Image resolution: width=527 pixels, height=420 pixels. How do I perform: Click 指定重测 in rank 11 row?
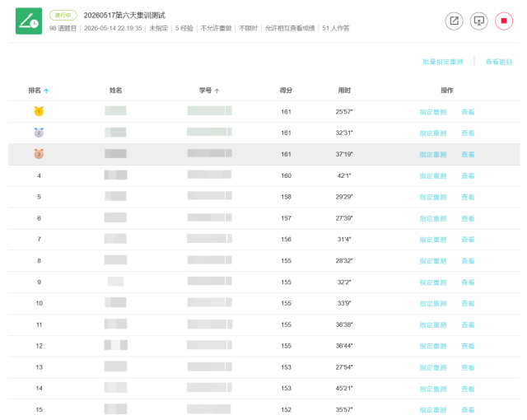point(433,325)
